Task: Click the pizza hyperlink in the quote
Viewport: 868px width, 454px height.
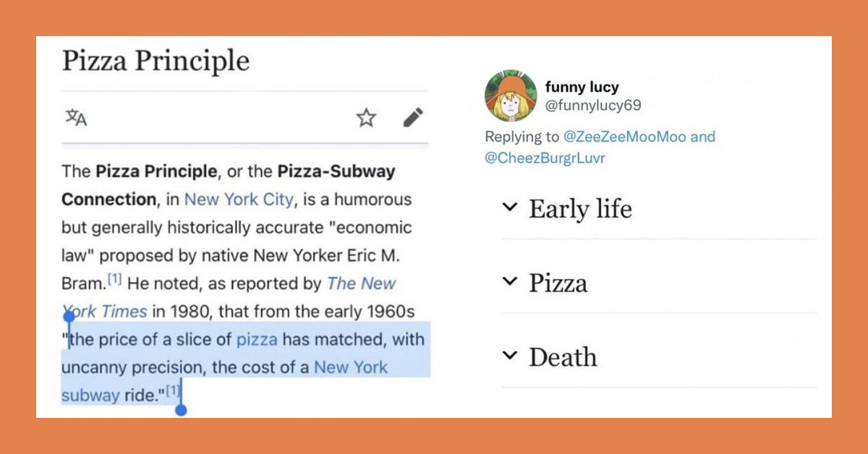Action: 258,339
